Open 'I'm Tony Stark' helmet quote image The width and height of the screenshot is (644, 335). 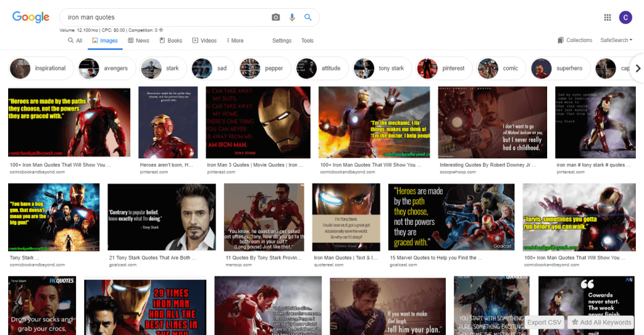[347, 217]
